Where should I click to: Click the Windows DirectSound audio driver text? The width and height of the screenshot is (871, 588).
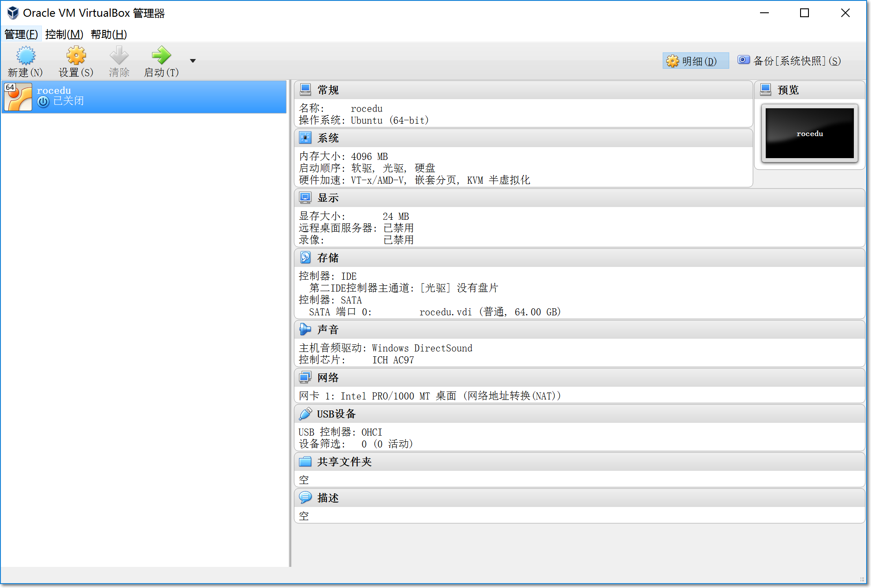tap(422, 348)
